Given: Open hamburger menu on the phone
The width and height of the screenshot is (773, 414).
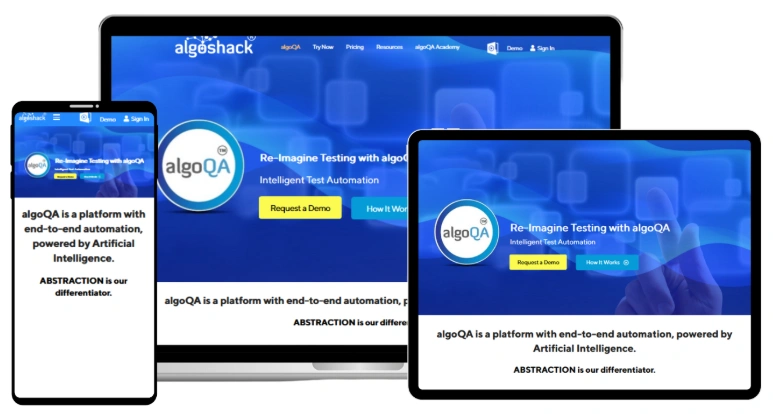Looking at the screenshot, I should 57,117.
